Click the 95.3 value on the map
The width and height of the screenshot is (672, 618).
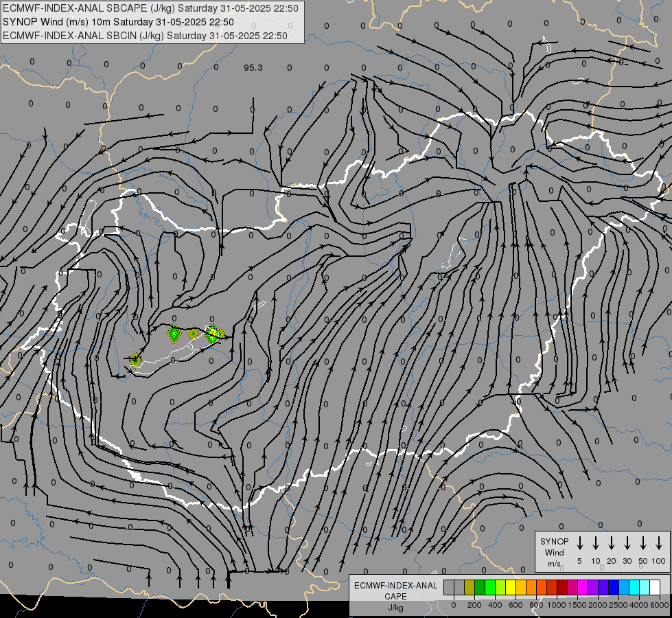[x=253, y=68]
